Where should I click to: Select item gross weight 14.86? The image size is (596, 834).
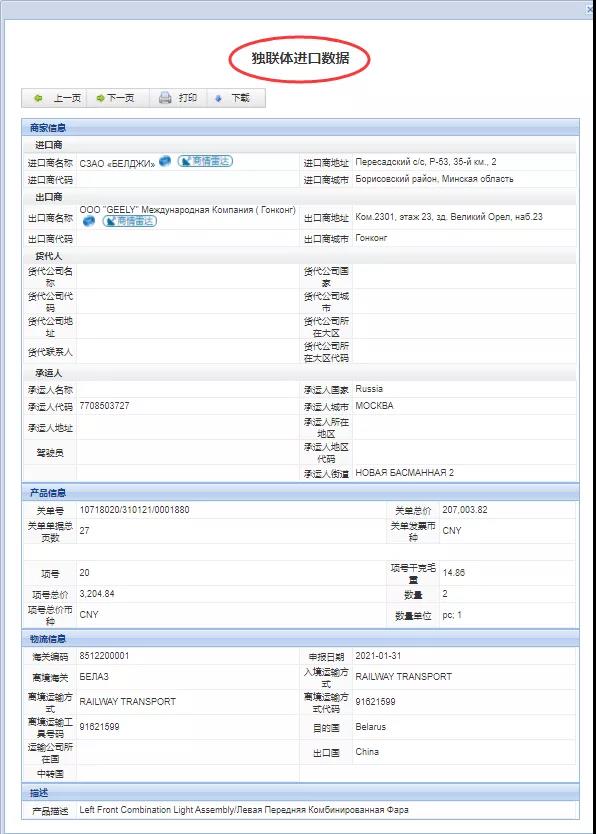[x=454, y=572]
